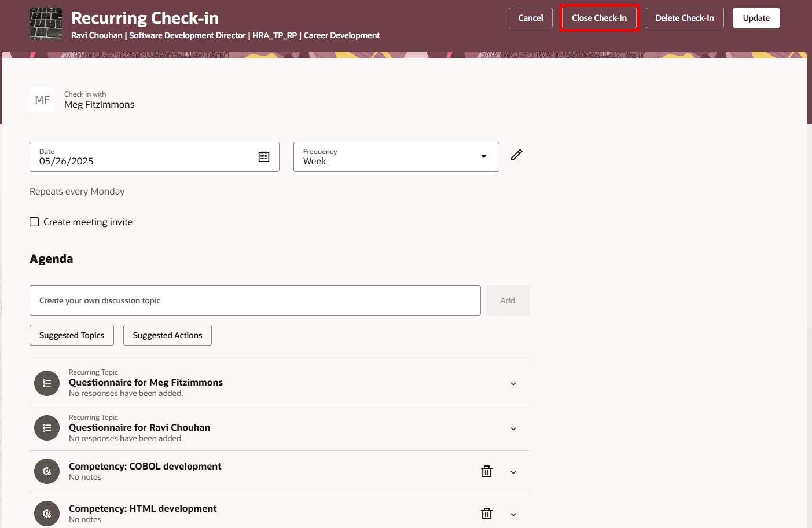Click the HTML development competency icon
The width and height of the screenshot is (812, 528).
[x=47, y=514]
